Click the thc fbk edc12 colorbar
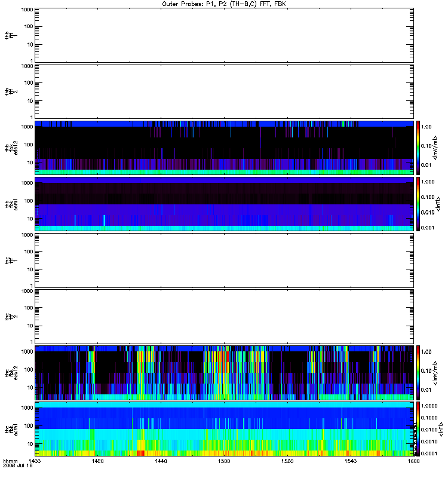 [418, 372]
